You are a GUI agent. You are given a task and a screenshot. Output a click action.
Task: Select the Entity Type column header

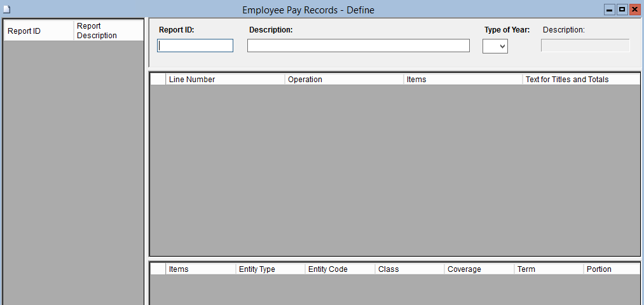click(x=270, y=269)
